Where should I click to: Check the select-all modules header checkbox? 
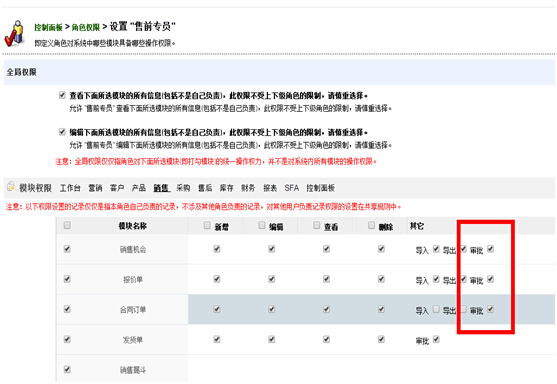(x=67, y=226)
